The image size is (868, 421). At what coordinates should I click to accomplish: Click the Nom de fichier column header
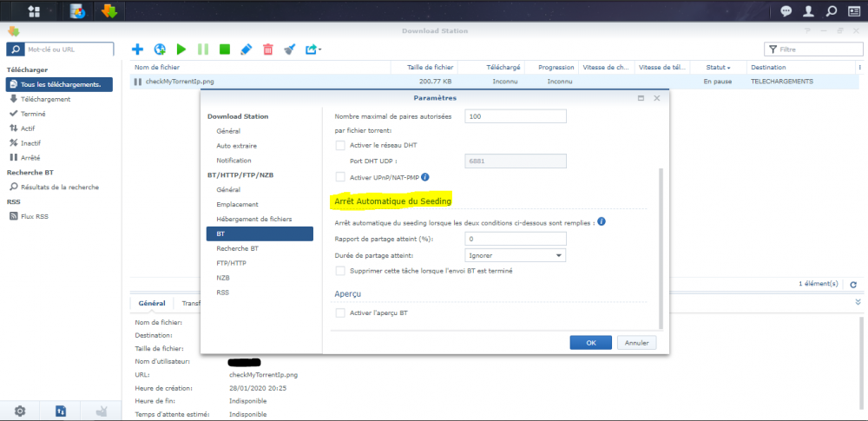[260, 67]
